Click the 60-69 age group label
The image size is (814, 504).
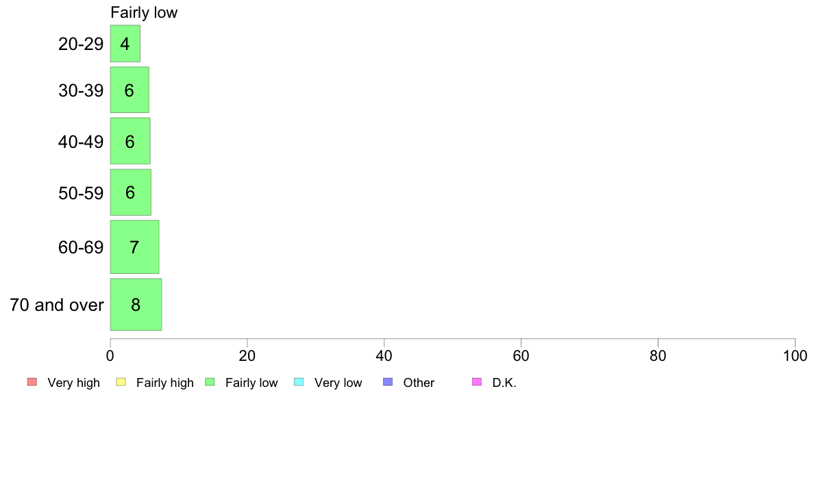tap(81, 247)
